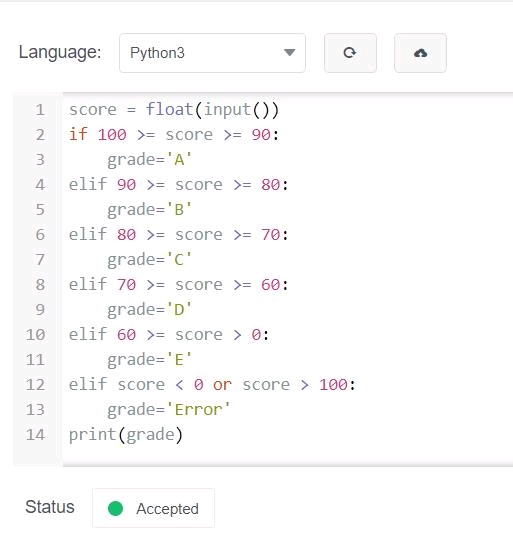Click line number 10 in the gutter
The height and width of the screenshot is (536, 513).
click(36, 335)
